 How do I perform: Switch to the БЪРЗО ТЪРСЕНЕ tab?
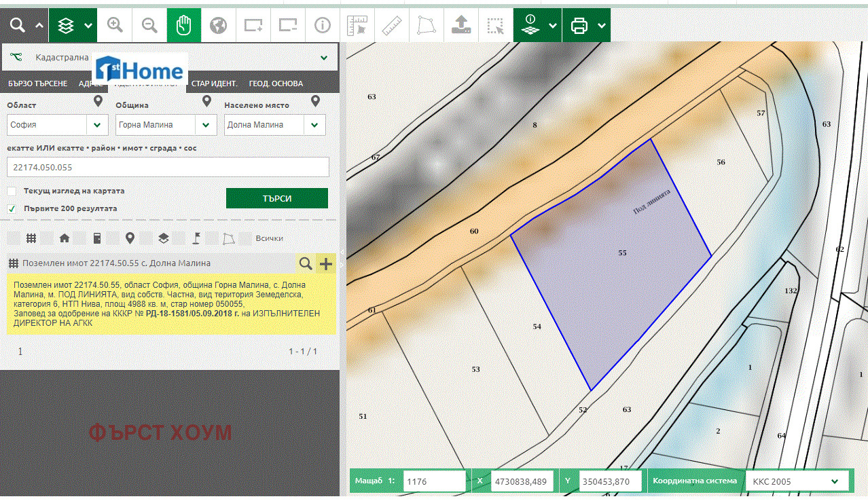(38, 83)
